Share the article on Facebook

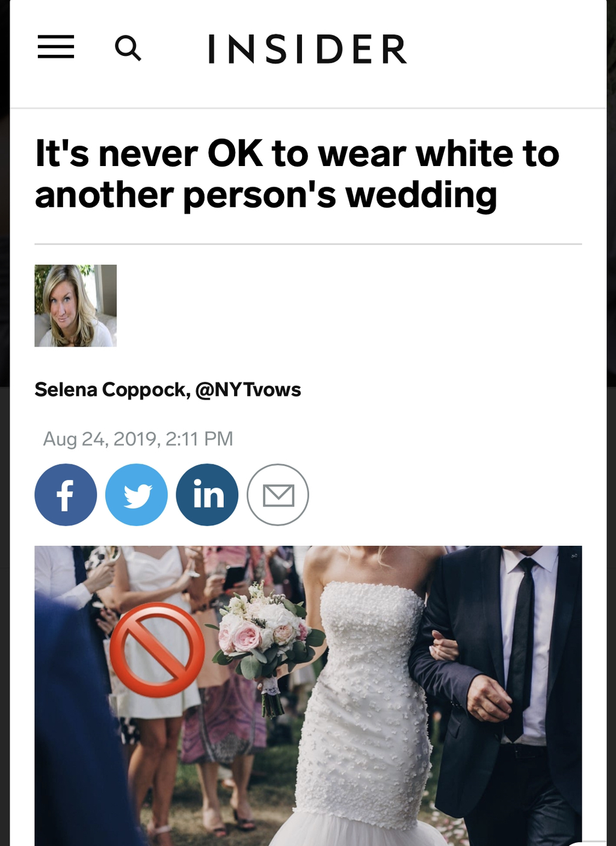pos(66,495)
